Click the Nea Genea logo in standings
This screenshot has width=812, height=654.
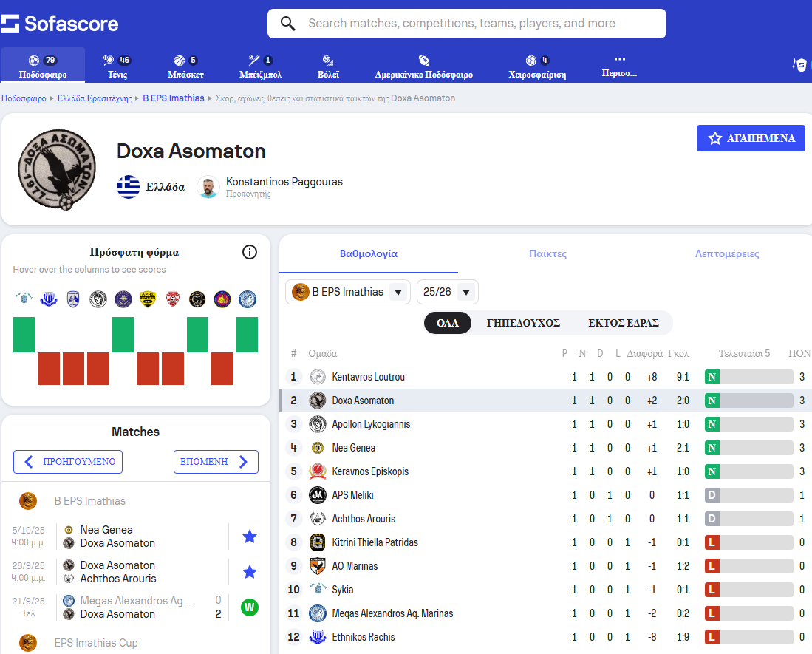point(318,448)
